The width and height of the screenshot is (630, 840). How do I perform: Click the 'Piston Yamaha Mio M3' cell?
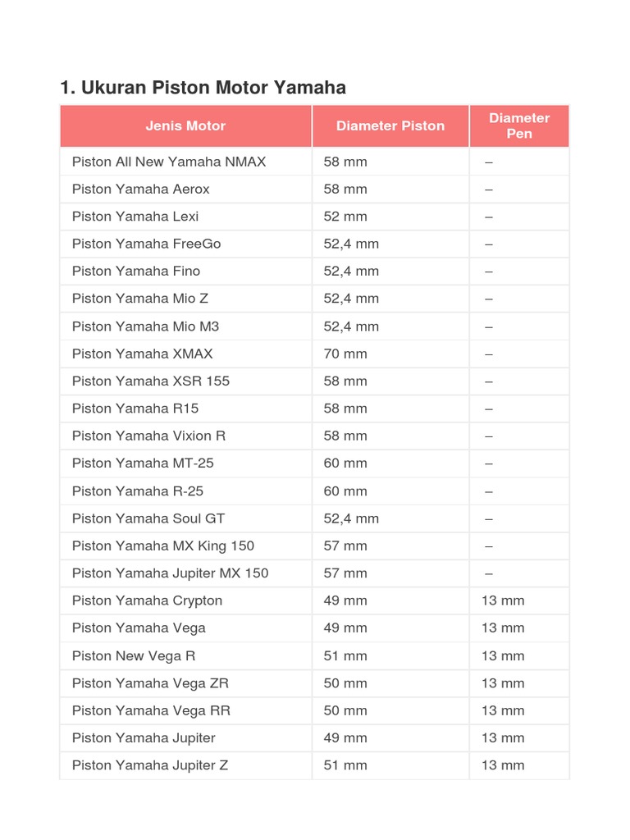(146, 326)
